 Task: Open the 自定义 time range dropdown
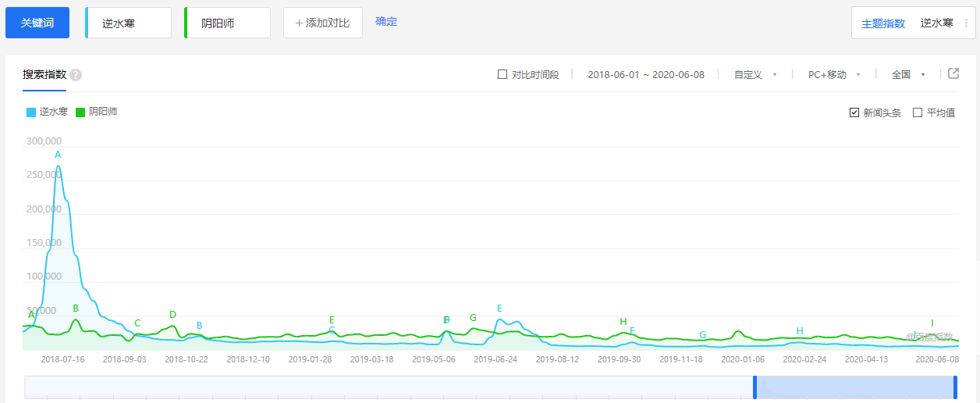tap(755, 75)
